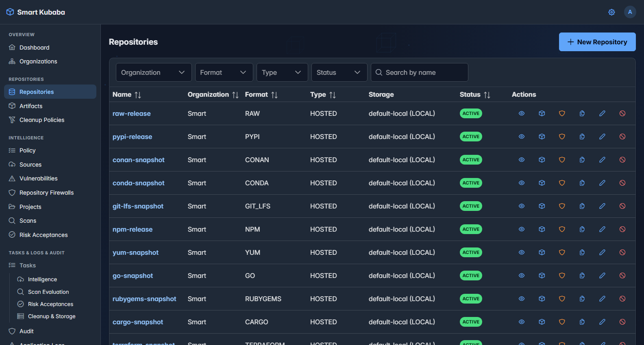Viewport: 644px width, 345px height.
Task: Click the shield icon for raw-release
Action: 562,113
